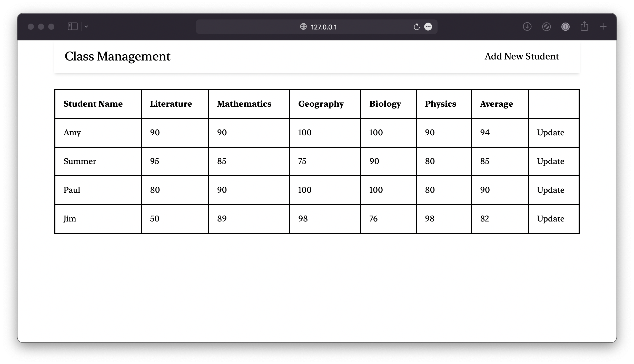Click Update for Amy's record
Screen dimensions: 634x364
(x=550, y=132)
